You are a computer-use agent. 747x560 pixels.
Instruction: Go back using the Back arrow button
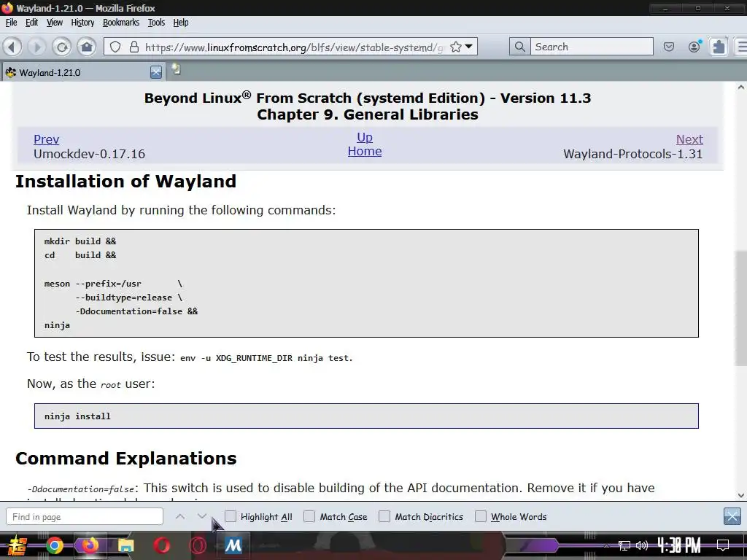pos(13,47)
